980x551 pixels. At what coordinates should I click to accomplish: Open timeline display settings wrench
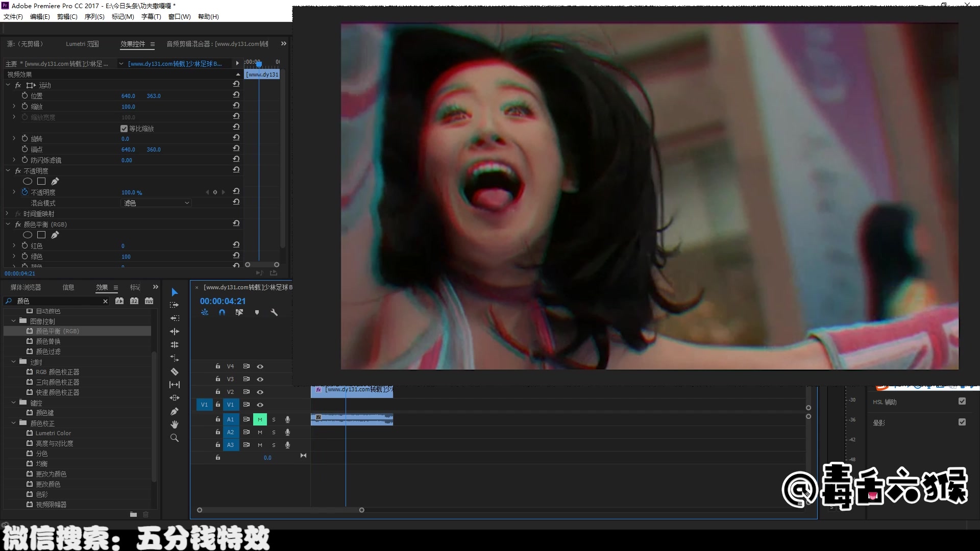pos(274,312)
